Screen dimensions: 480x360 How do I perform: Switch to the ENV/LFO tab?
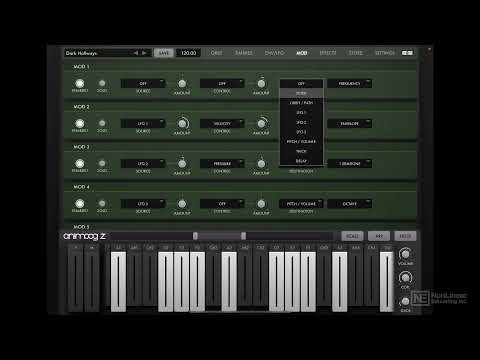pos(274,53)
